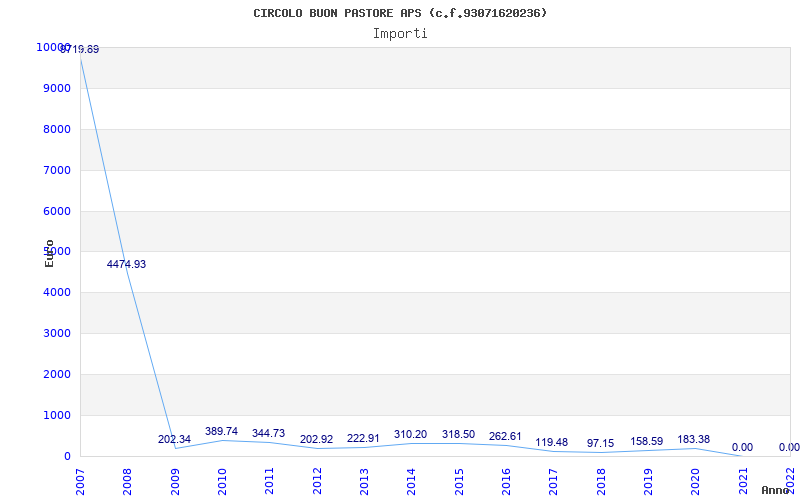800x500 pixels.
Task: Click the 0 y-axis label
Action: (67, 456)
